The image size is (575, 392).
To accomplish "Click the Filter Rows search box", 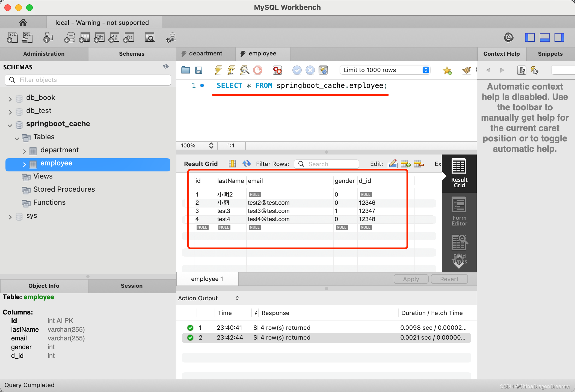I will [326, 164].
